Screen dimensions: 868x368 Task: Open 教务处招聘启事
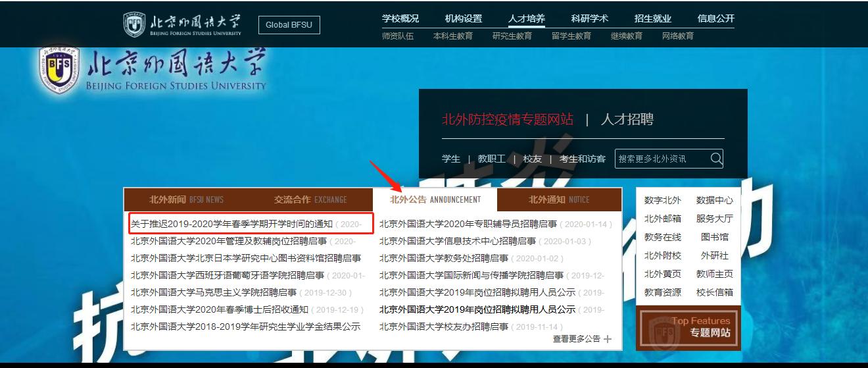point(444,258)
